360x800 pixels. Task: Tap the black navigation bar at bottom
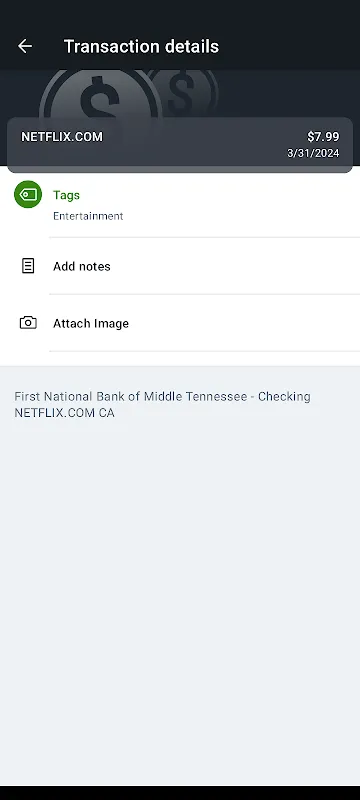coord(180,793)
